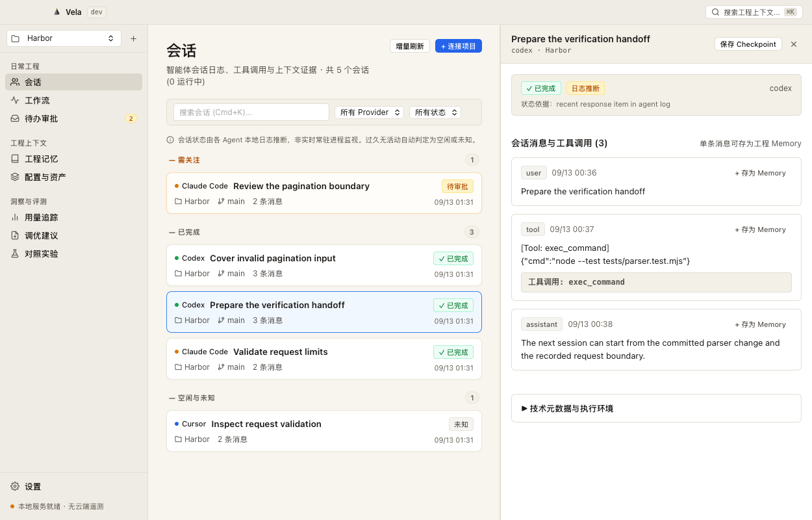Save the tool message with 存为 Memory

760,229
